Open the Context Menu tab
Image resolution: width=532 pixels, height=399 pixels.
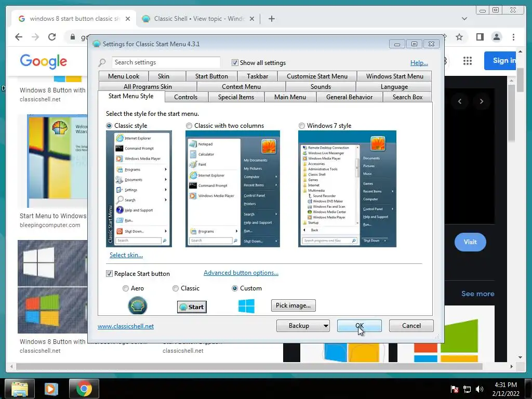[x=241, y=87]
